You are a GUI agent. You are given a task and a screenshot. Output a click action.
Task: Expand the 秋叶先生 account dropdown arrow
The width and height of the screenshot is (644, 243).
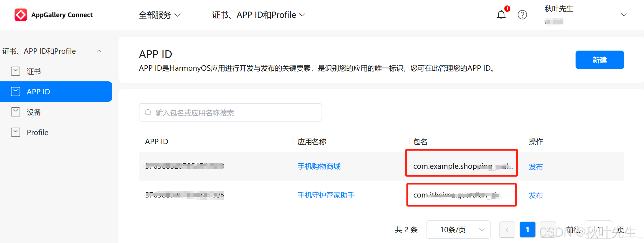tap(624, 15)
